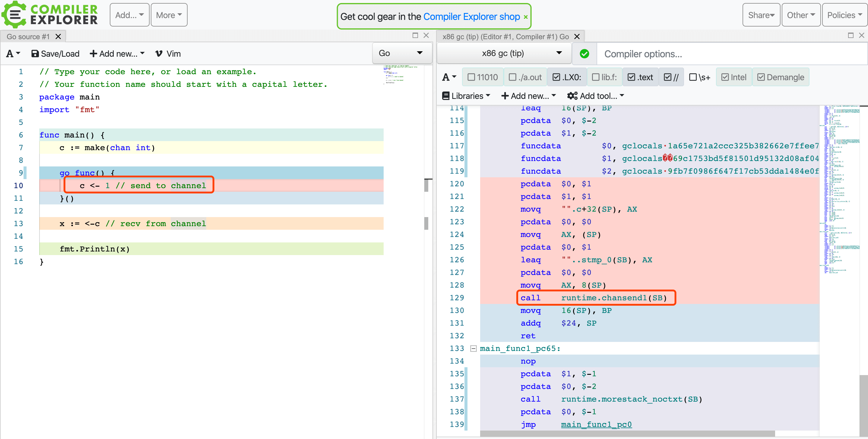868x439 pixels.
Task: Maximize the Go source editor pane
Action: 415,35
